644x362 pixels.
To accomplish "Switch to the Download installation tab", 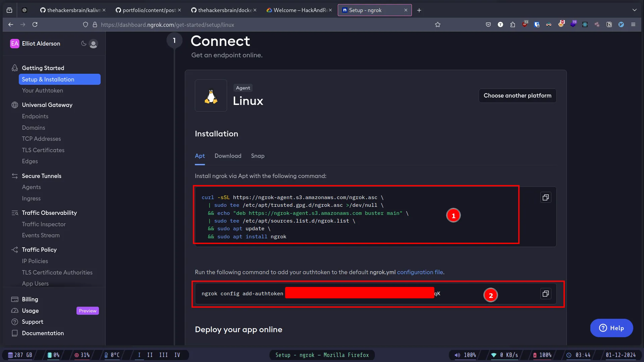I will (x=228, y=156).
